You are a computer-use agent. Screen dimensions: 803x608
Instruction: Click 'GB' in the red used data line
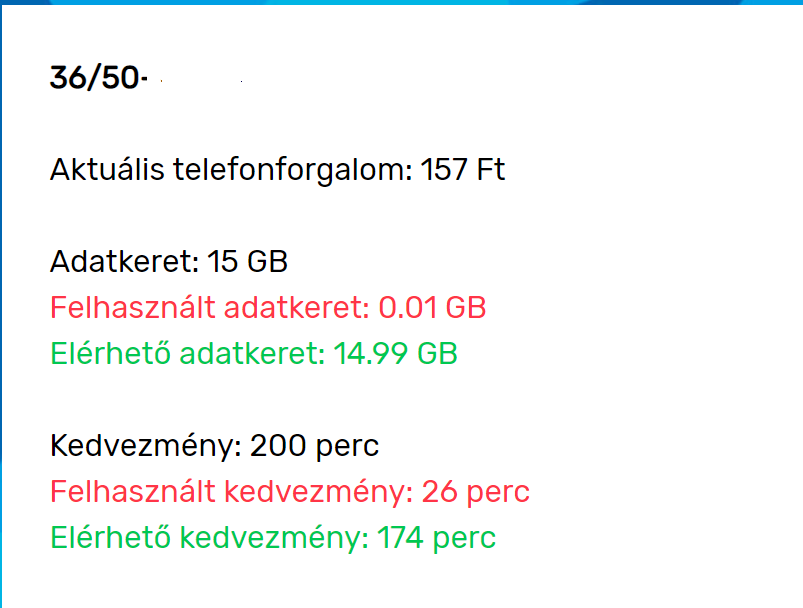point(465,307)
